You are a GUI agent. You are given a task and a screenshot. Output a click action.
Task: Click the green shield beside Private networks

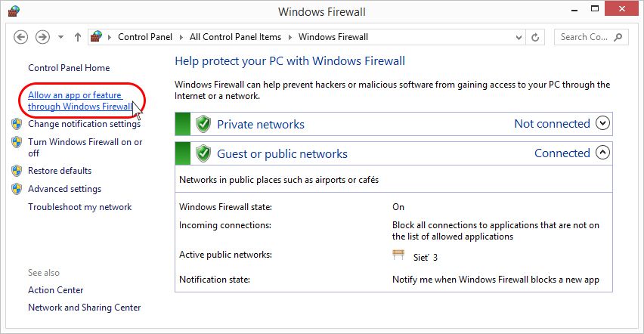[x=203, y=124]
